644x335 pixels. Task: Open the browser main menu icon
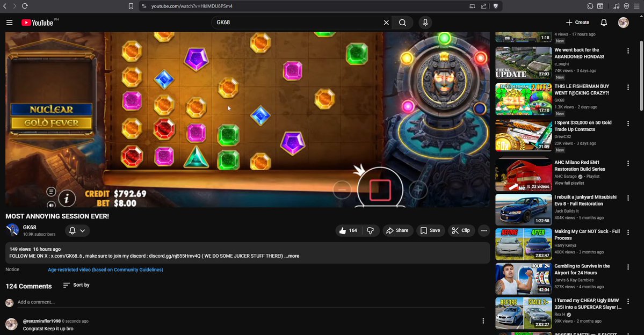[636, 6]
